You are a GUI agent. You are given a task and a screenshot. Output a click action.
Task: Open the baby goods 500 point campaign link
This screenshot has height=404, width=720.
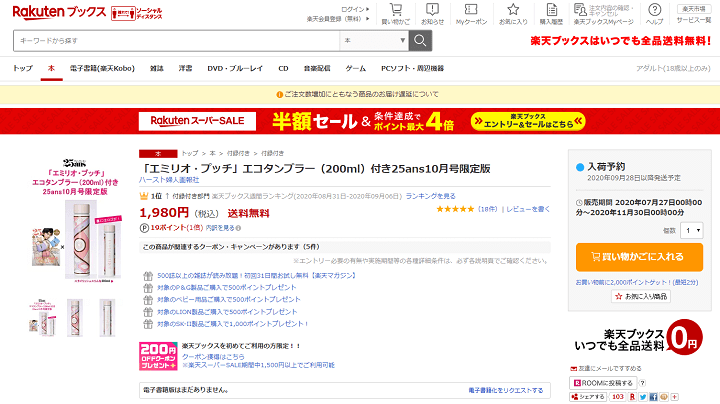pyautogui.click(x=229, y=299)
